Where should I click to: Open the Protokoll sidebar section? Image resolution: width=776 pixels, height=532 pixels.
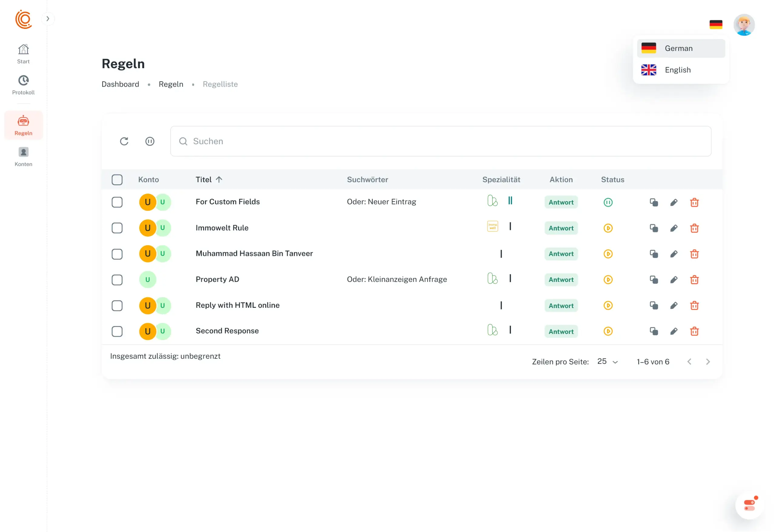(x=23, y=85)
